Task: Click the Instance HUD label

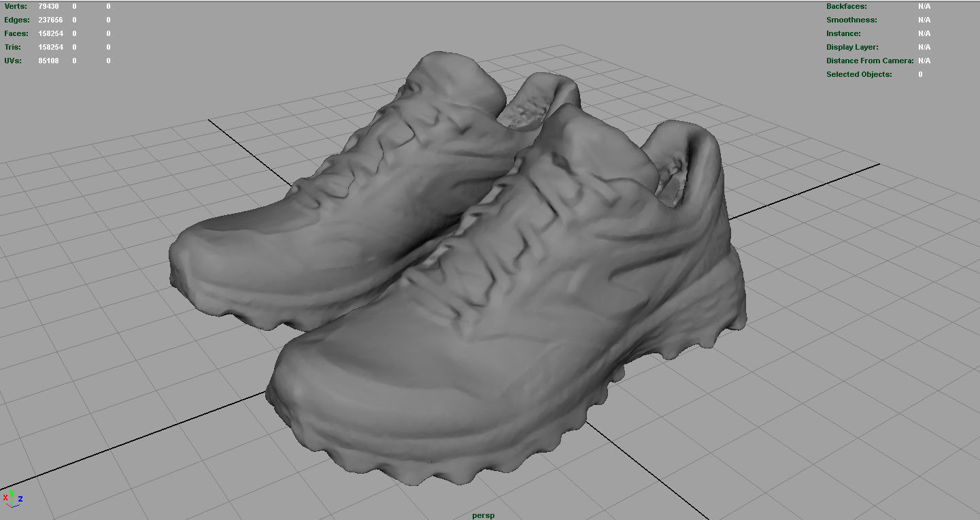Action: pyautogui.click(x=843, y=33)
